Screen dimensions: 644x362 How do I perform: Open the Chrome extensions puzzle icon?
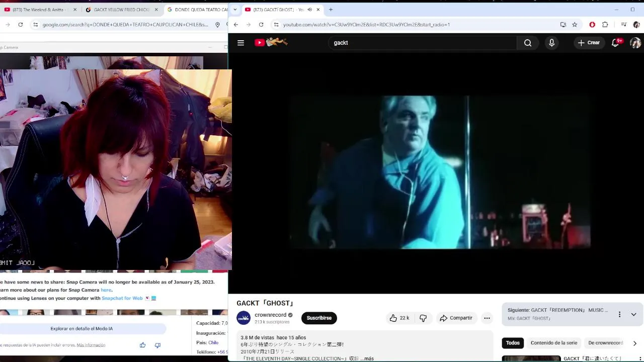605,24
